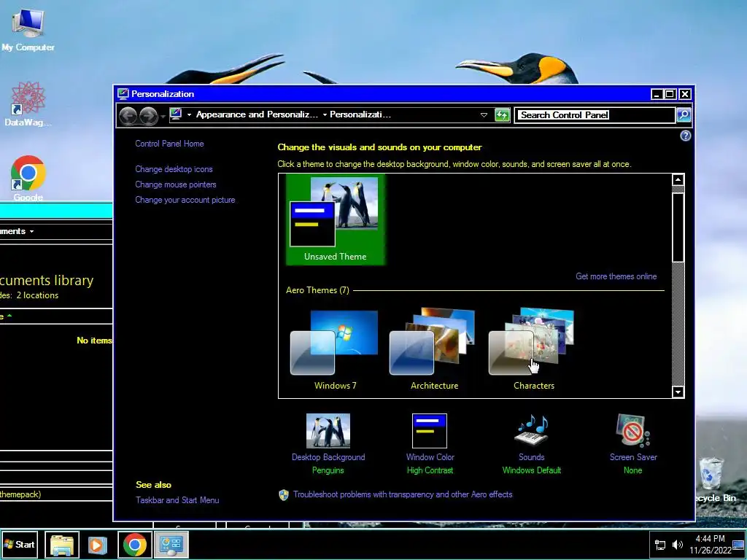Click the volume speaker tray icon
The image size is (747, 560).
click(x=677, y=545)
